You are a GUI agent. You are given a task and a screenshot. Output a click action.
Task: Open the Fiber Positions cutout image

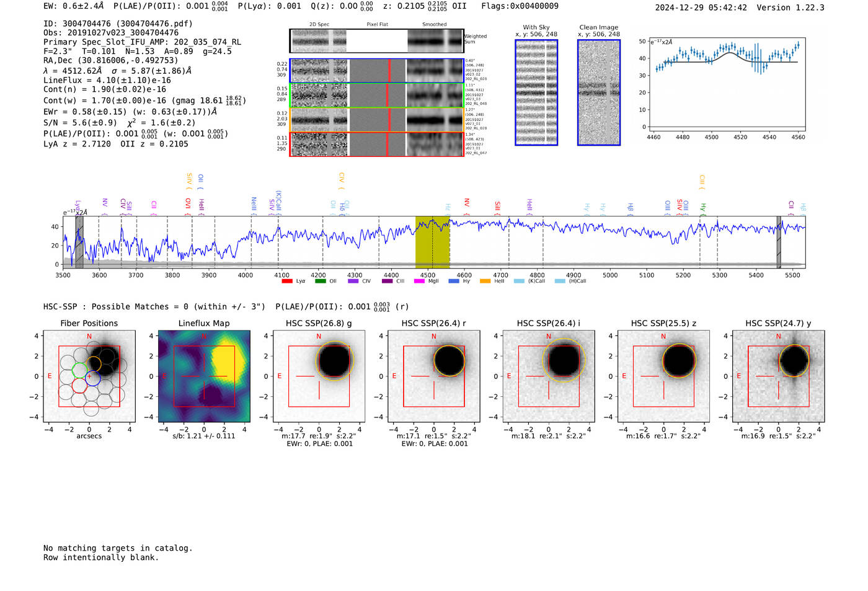89,376
